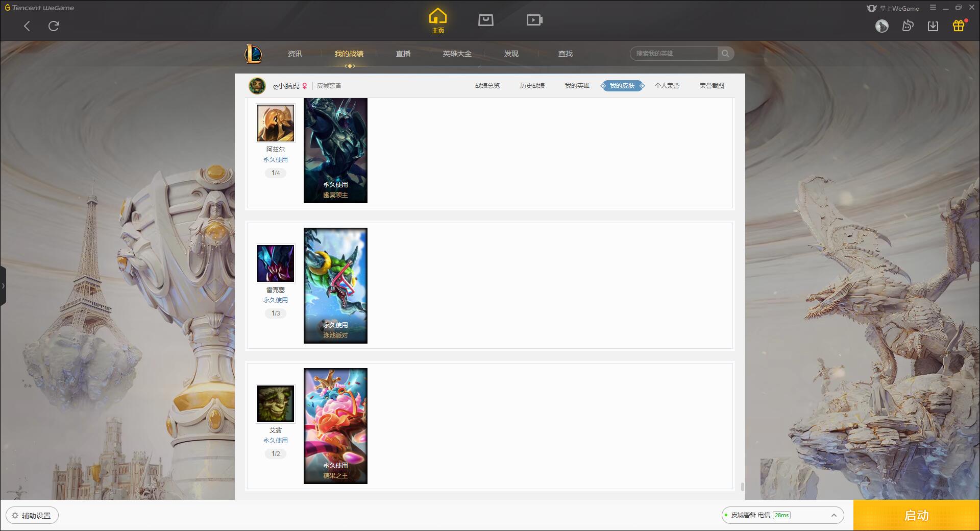Open the 查找 tab

tap(566, 54)
